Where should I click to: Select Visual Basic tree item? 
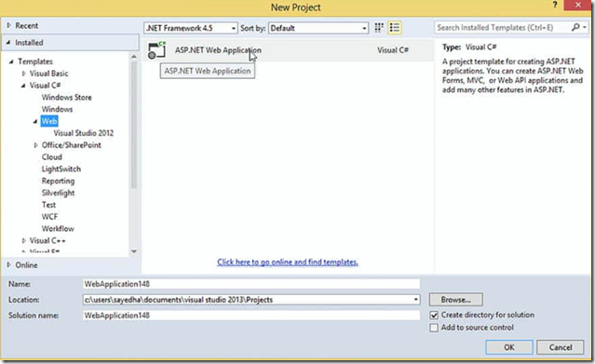49,74
